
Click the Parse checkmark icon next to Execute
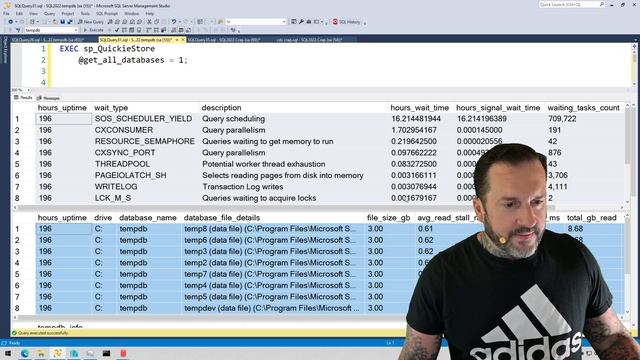point(117,30)
